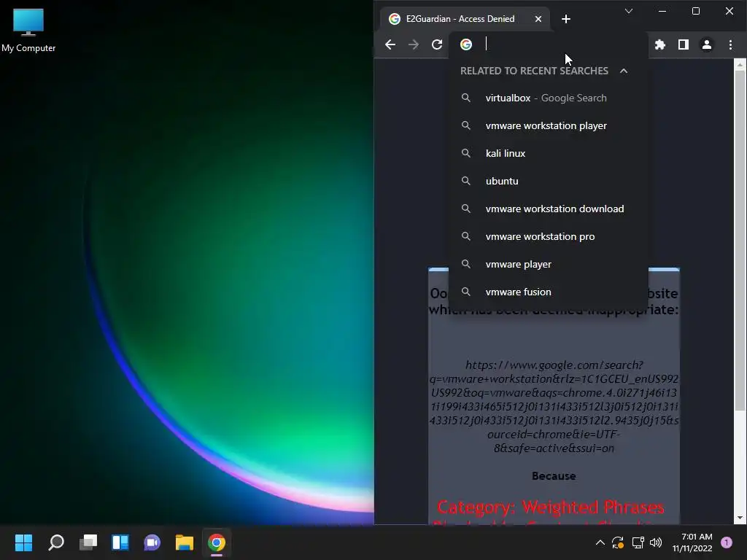
Task: Open the Chrome three-dot menu
Action: (x=730, y=44)
